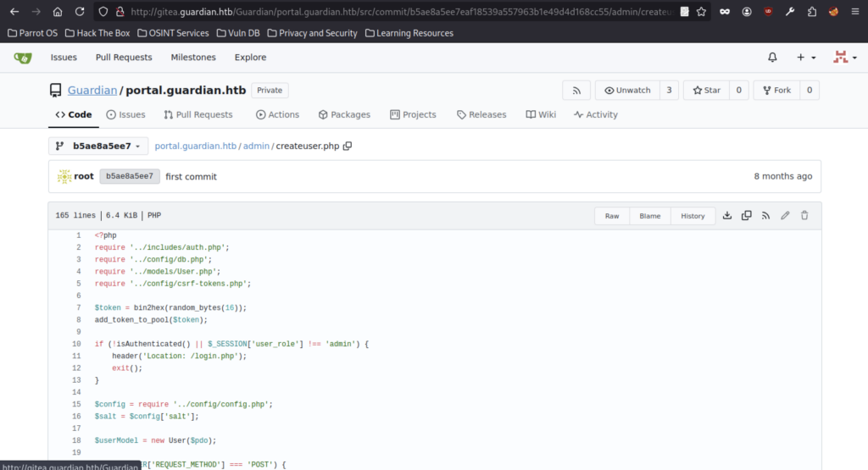868x470 pixels.
Task: Click the uBlock Origin extension icon
Action: point(768,12)
